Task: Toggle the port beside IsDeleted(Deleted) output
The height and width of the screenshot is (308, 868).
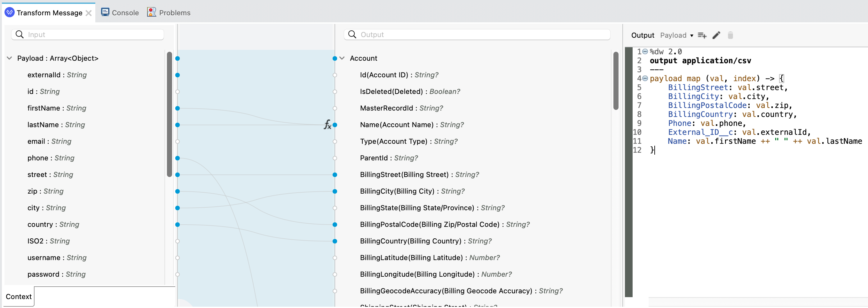Action: 334,92
